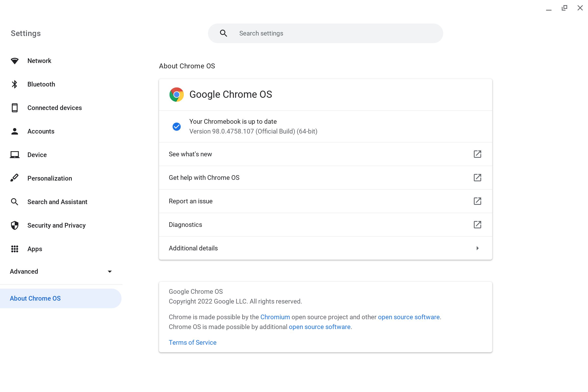Open the Terms of Service link
Image resolution: width=588 pixels, height=392 pixels.
tap(193, 342)
